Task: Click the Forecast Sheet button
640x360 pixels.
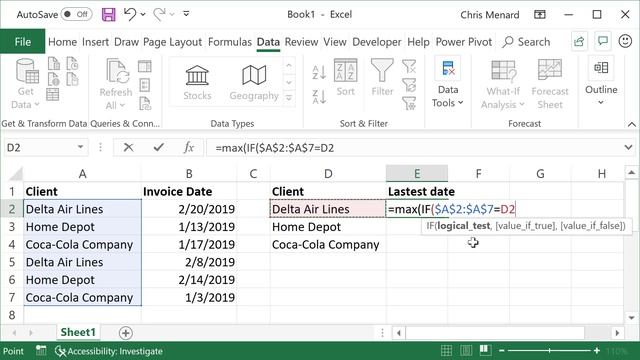Action: pyautogui.click(x=550, y=84)
